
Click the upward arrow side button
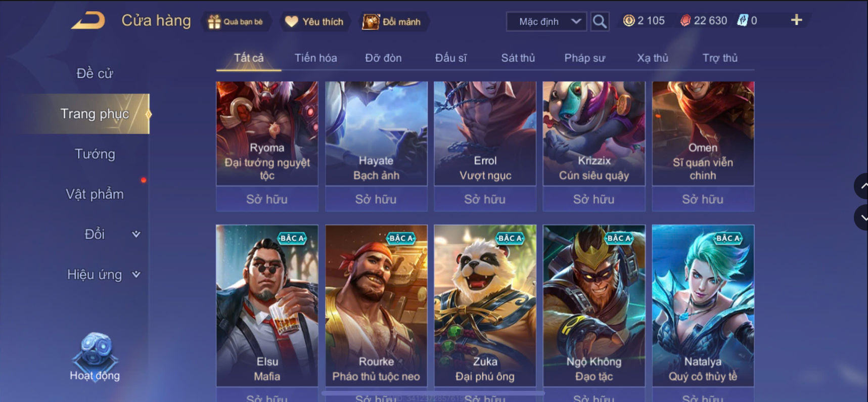point(862,186)
